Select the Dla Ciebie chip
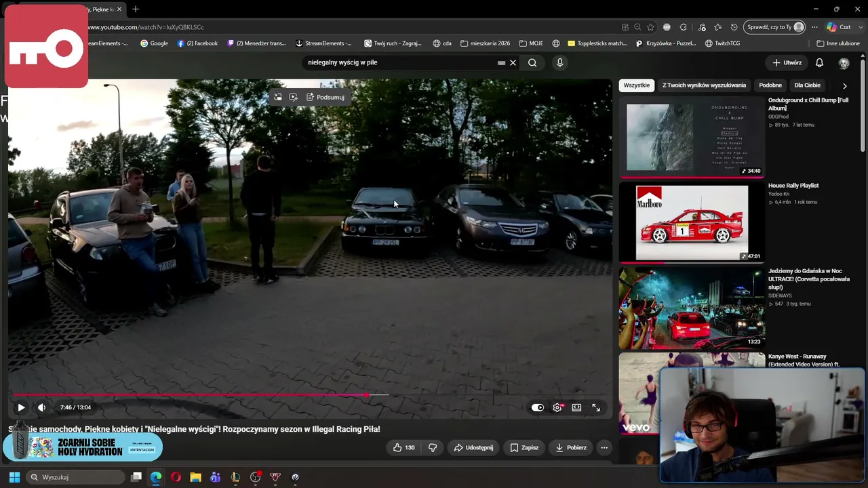Screen dimensions: 868x488 point(808,85)
